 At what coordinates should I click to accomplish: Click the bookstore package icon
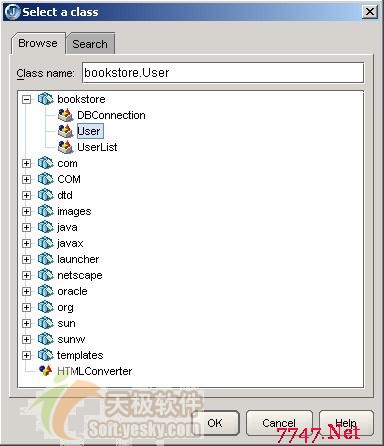(45, 99)
